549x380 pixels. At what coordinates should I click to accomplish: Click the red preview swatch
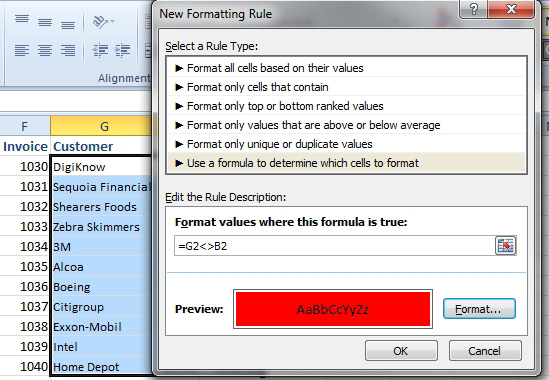click(333, 309)
